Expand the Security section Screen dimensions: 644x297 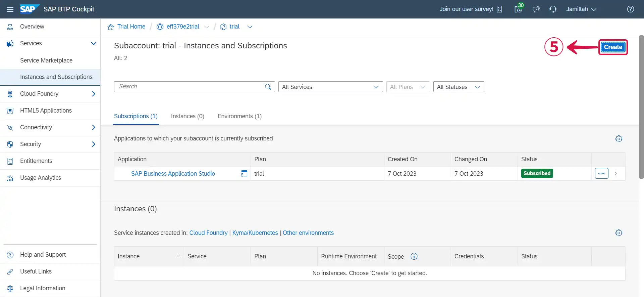point(94,144)
